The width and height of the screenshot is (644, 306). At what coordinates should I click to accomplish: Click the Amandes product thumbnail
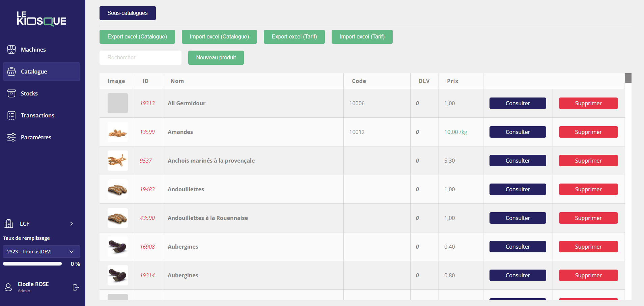point(118,132)
